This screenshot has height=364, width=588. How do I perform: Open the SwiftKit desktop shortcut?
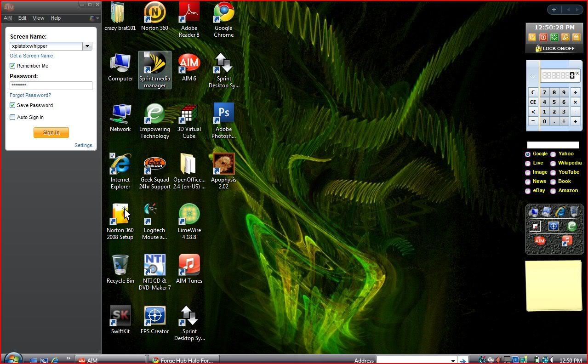[120, 319]
